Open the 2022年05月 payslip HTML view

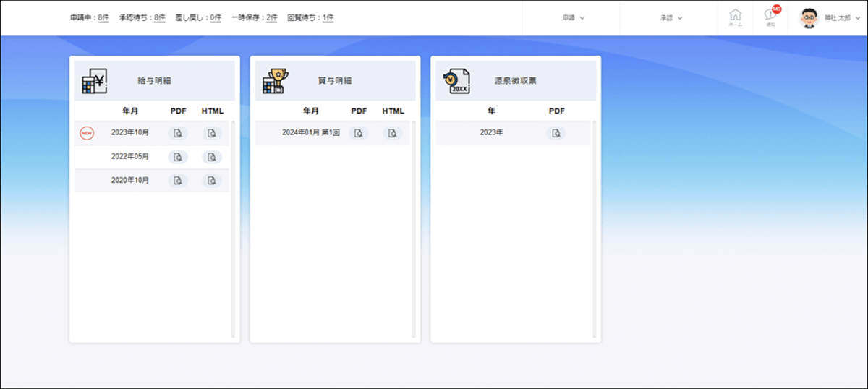(212, 157)
